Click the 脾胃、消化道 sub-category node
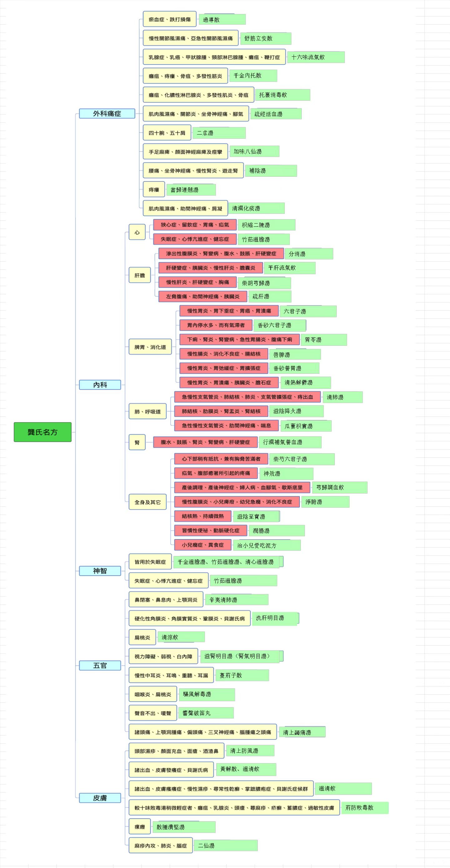Image resolution: width=450 pixels, height=868 pixels. tap(150, 347)
